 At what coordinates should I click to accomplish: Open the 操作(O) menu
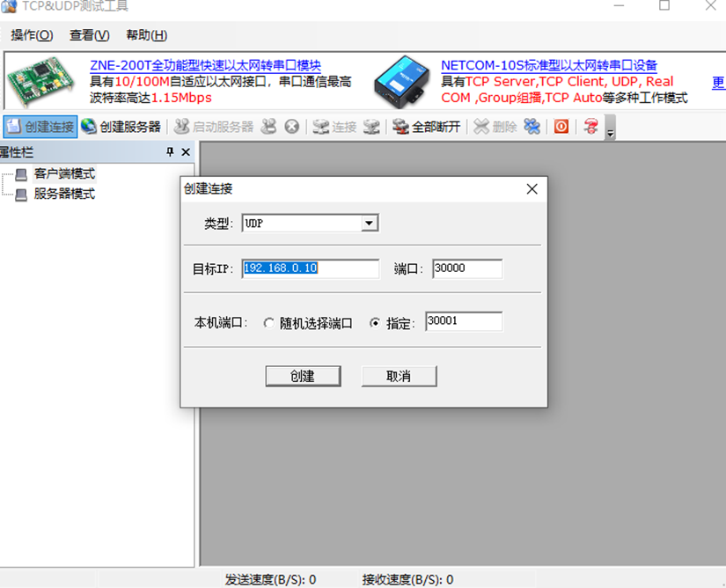[32, 35]
